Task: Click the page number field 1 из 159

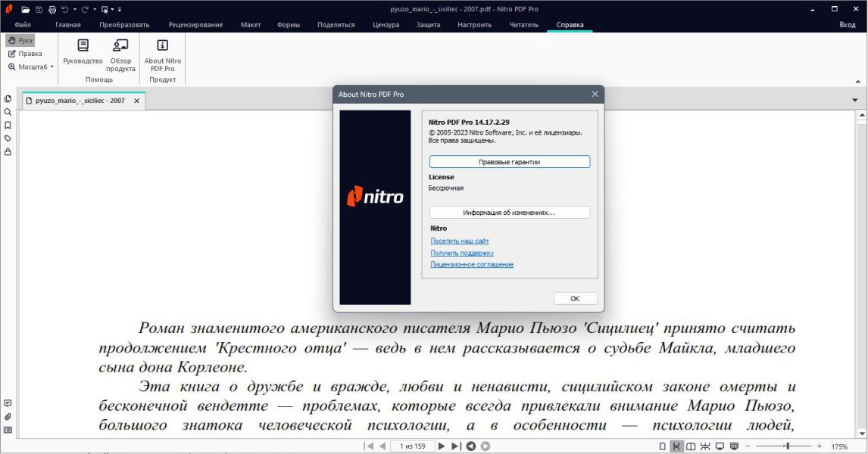Action: [x=412, y=446]
